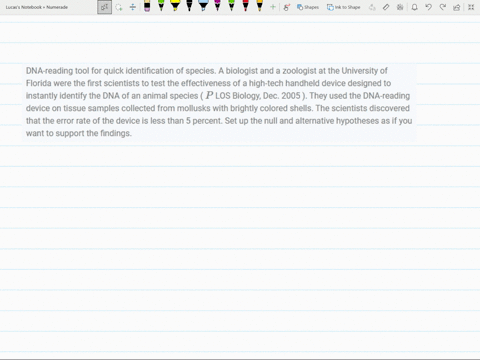This screenshot has height=360, width=480.
Task: Redo the last action
Action: point(443,7)
